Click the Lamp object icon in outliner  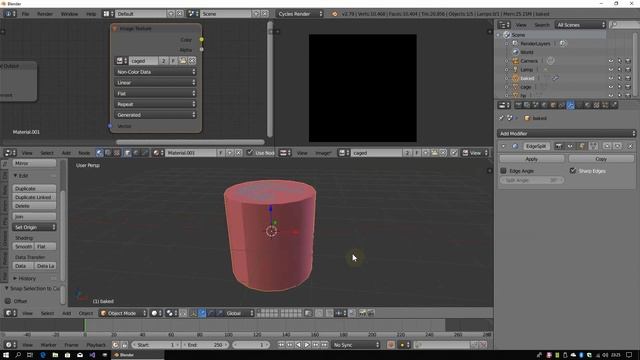[x=516, y=69]
